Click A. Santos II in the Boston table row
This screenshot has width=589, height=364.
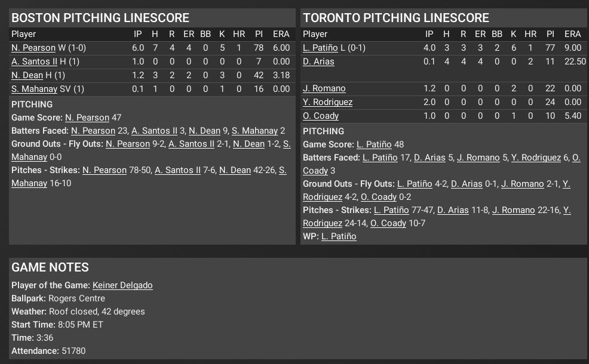[x=35, y=61]
